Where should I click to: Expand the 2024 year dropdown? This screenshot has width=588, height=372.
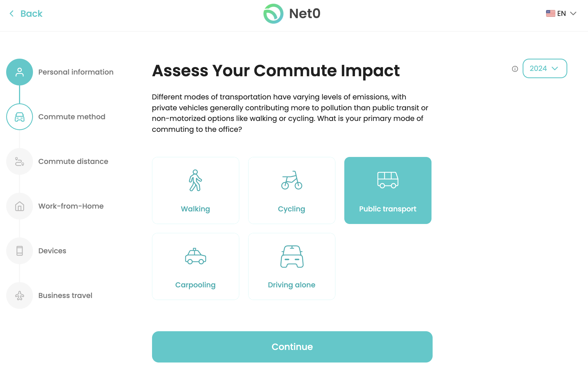pyautogui.click(x=544, y=68)
